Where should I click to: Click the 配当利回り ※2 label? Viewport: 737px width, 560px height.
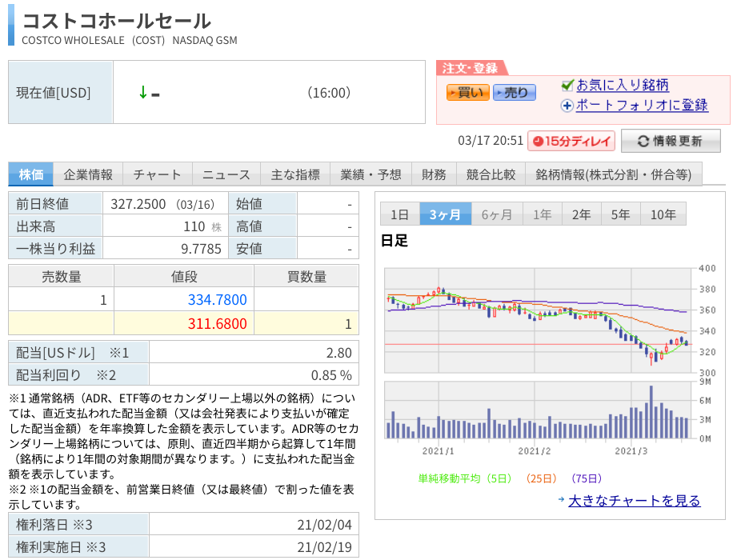click(x=66, y=375)
